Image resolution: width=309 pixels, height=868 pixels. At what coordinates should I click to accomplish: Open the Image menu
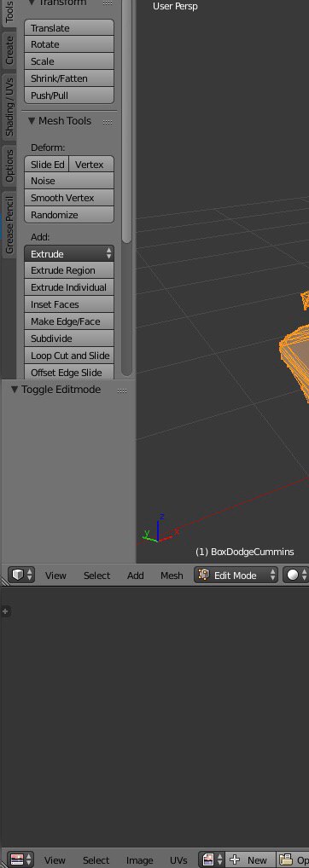coord(139,860)
